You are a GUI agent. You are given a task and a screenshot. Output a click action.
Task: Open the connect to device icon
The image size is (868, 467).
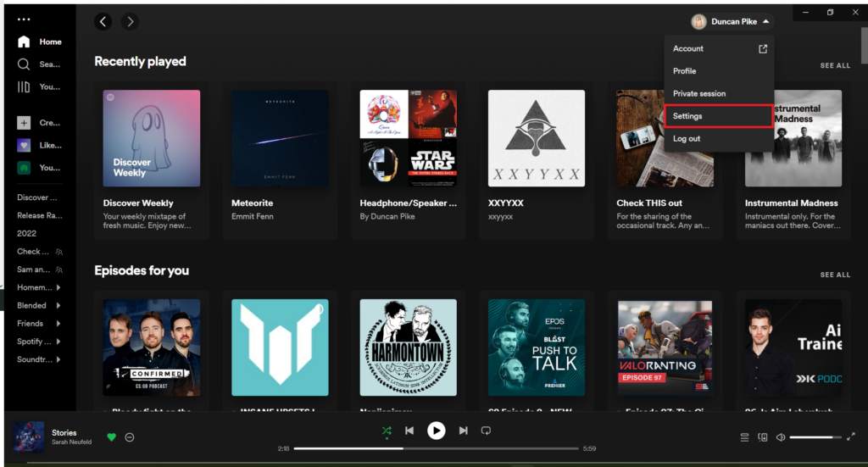point(763,437)
